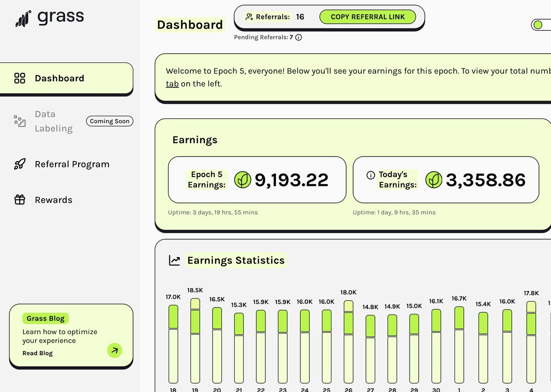Click the 16.7K bar for day 1
Screen dimensions: 551x392
click(459, 345)
